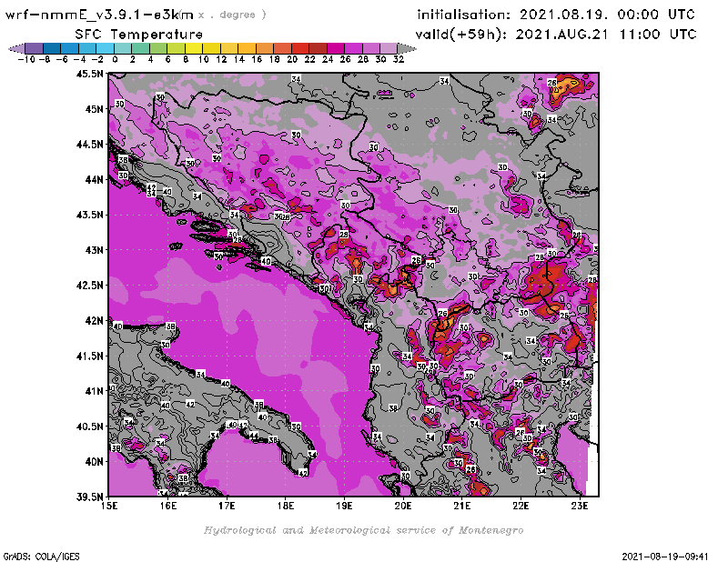Select the light purple swatch between 30 and 32
Image resolution: width=728 pixels, height=562 pixels.
tap(389, 48)
